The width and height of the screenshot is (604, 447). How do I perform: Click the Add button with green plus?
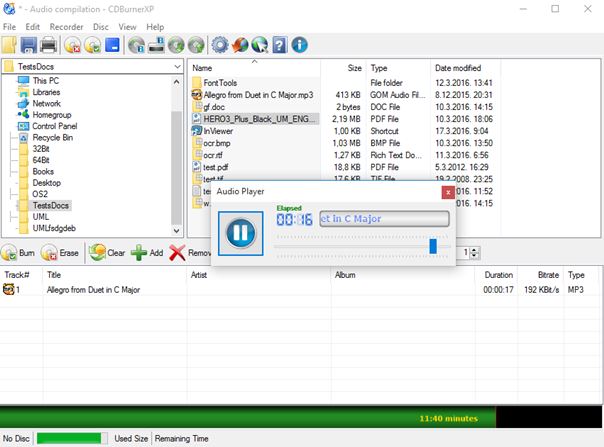(x=147, y=253)
